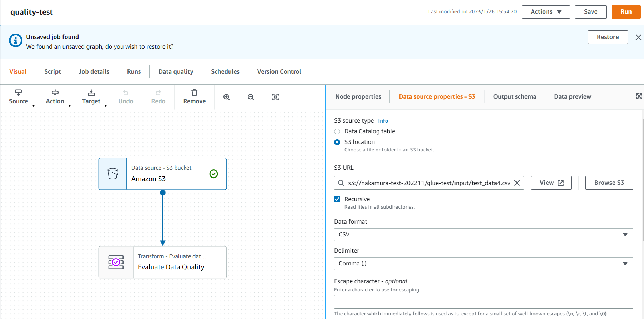The height and width of the screenshot is (319, 644).
Task: Select the Evaluate Data Quality node icon
Action: [116, 262]
